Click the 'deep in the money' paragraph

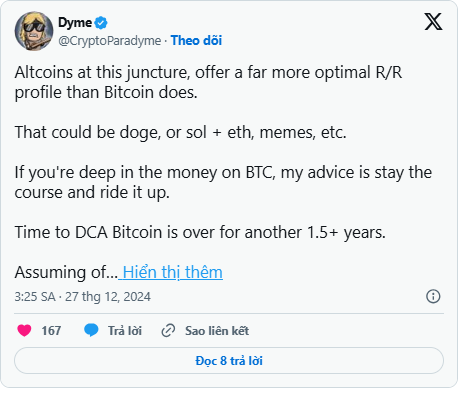[223, 182]
